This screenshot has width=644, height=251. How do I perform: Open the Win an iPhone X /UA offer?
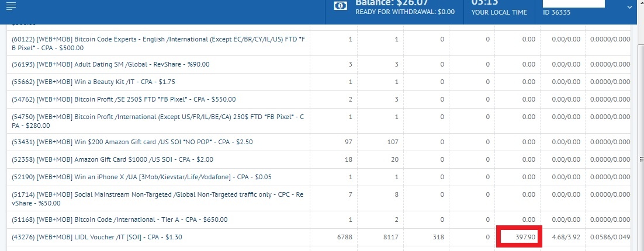[141, 177]
